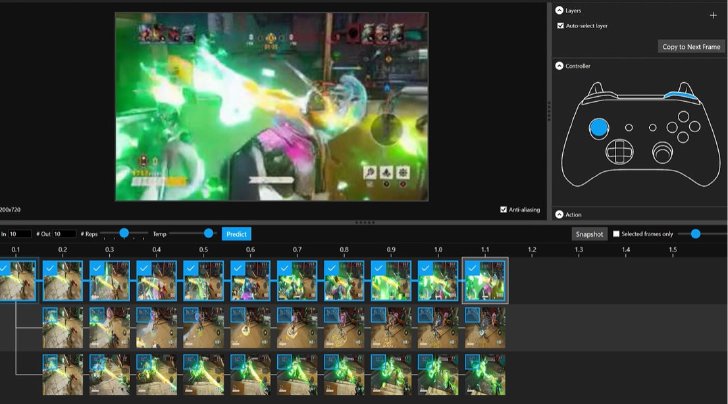The width and height of the screenshot is (728, 404).
Task: Expand the Action panel
Action: [x=559, y=215]
